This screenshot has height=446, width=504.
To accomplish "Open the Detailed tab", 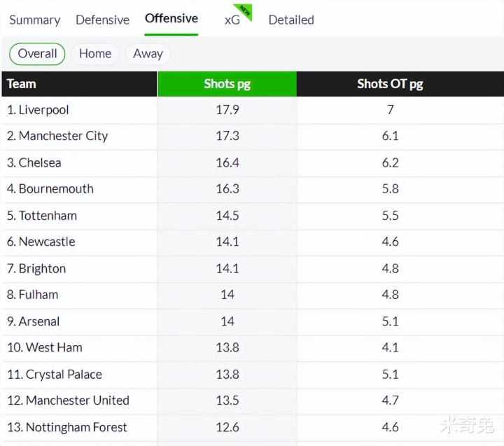I will point(291,20).
